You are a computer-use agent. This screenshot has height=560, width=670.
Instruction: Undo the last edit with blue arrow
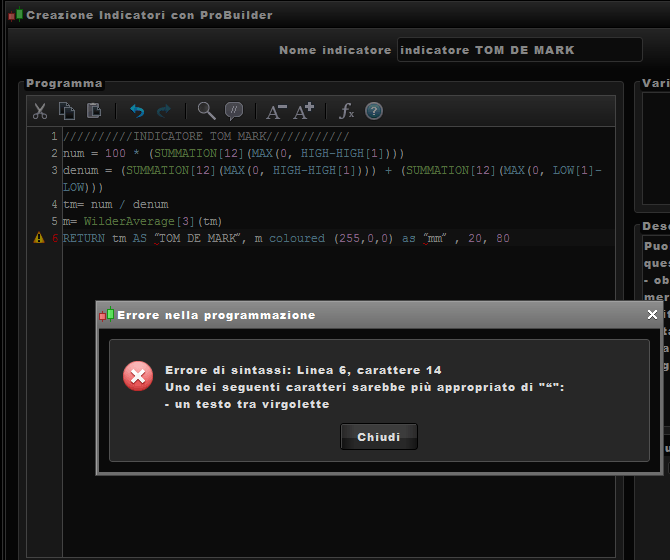(x=137, y=111)
